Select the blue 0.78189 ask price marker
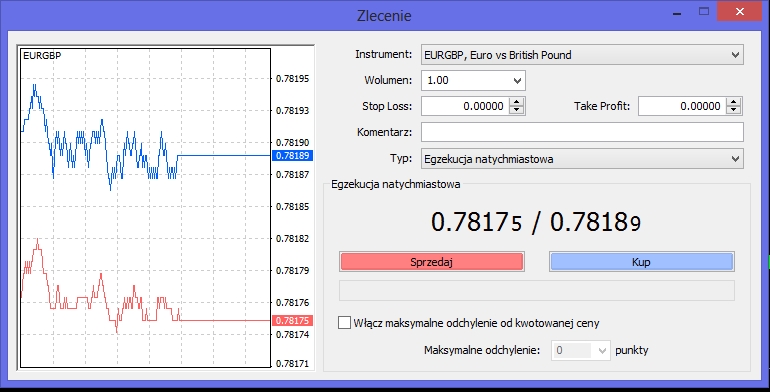 (292, 156)
